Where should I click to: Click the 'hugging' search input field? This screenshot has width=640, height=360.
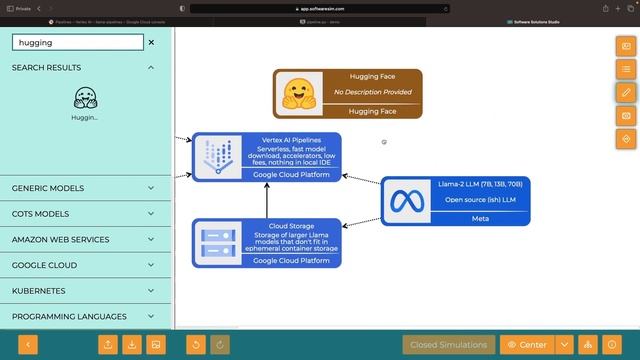78,42
